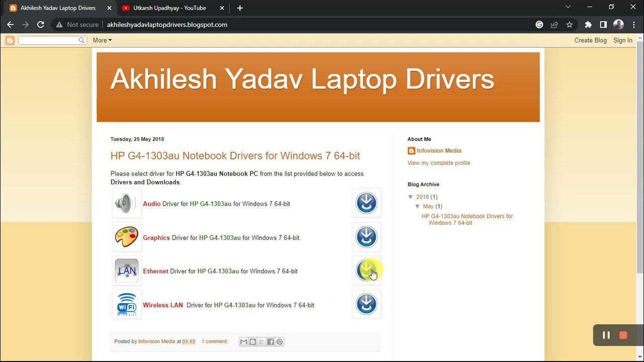This screenshot has height=362, width=644.
Task: Share post to Twitter icon
Action: (262, 341)
